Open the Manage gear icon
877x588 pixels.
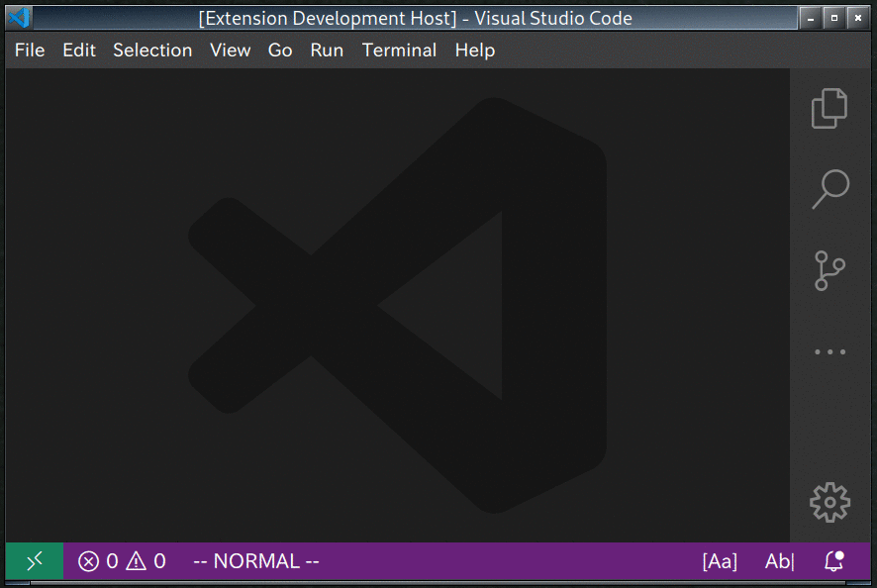(x=830, y=503)
